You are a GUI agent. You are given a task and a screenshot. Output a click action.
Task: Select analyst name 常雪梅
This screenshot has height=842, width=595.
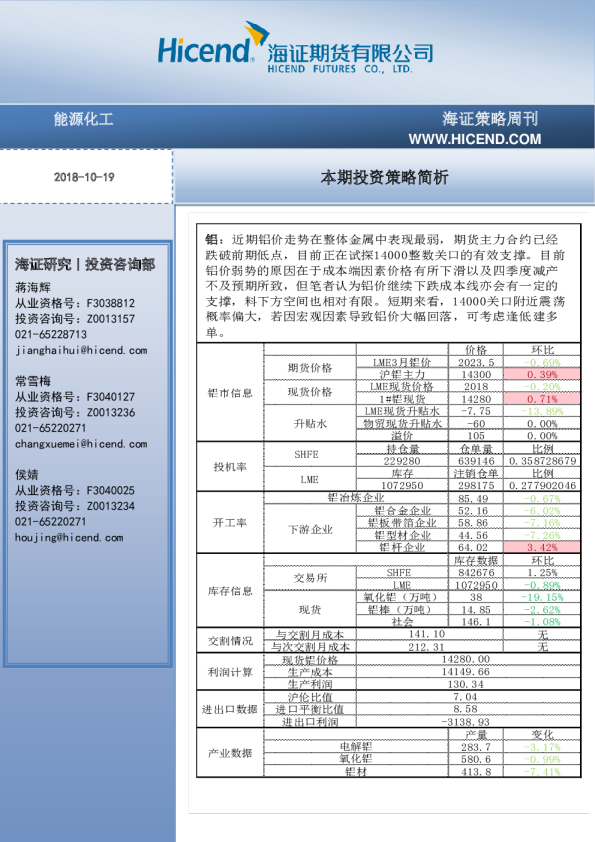click(33, 381)
